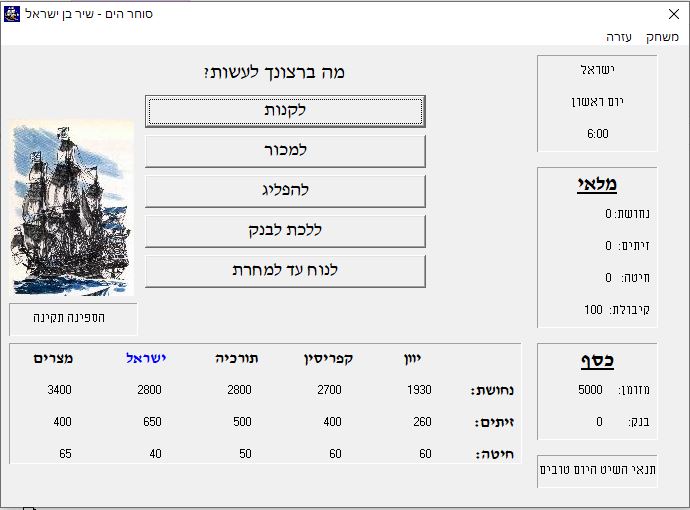Click the מזומן cash value 5000
The width and height of the screenshot is (690, 510).
pos(590,390)
